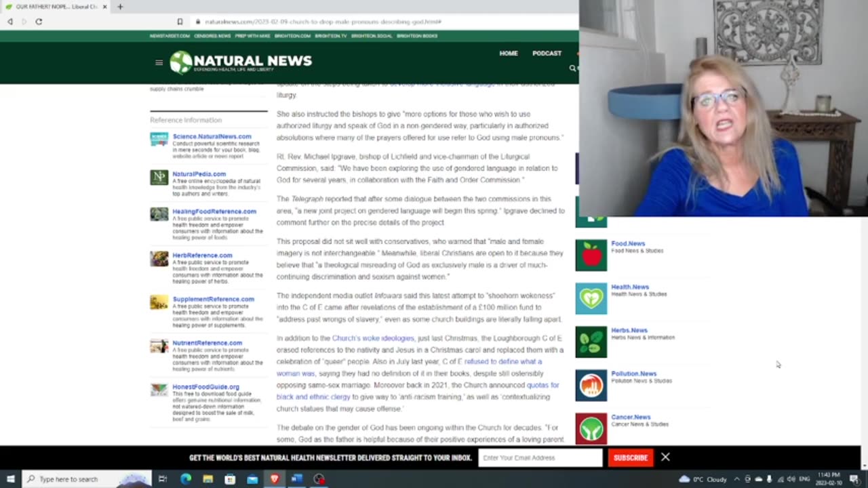Click the HonestFoodGuide thumbnail icon

click(159, 390)
